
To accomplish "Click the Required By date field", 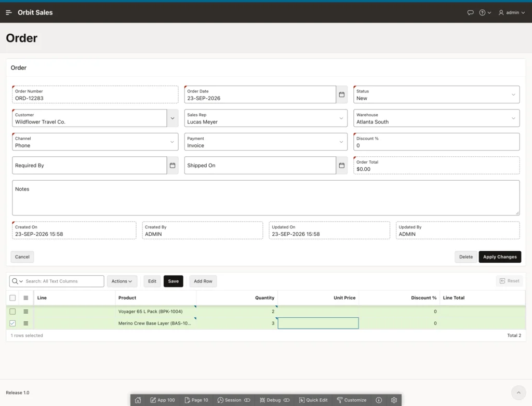I will pyautogui.click(x=89, y=166).
